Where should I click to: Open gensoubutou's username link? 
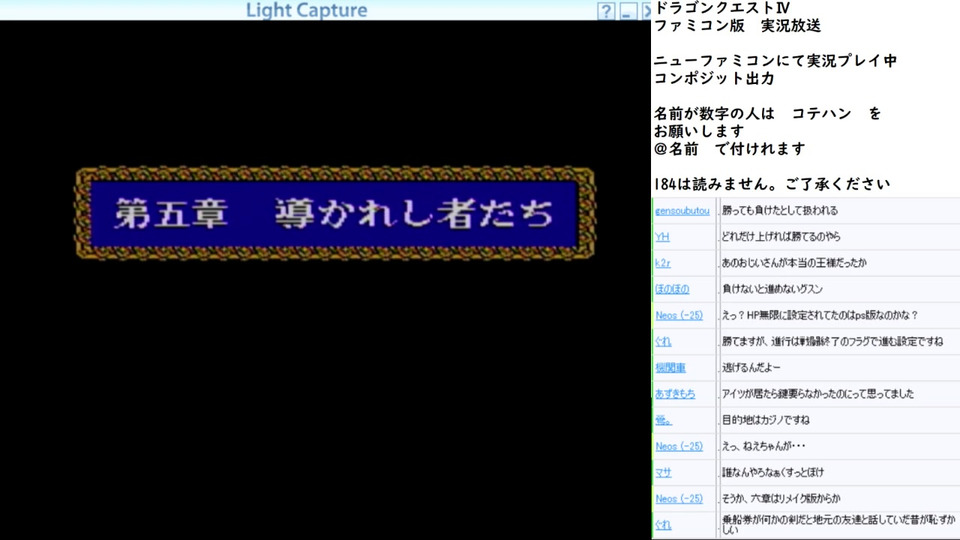point(682,211)
